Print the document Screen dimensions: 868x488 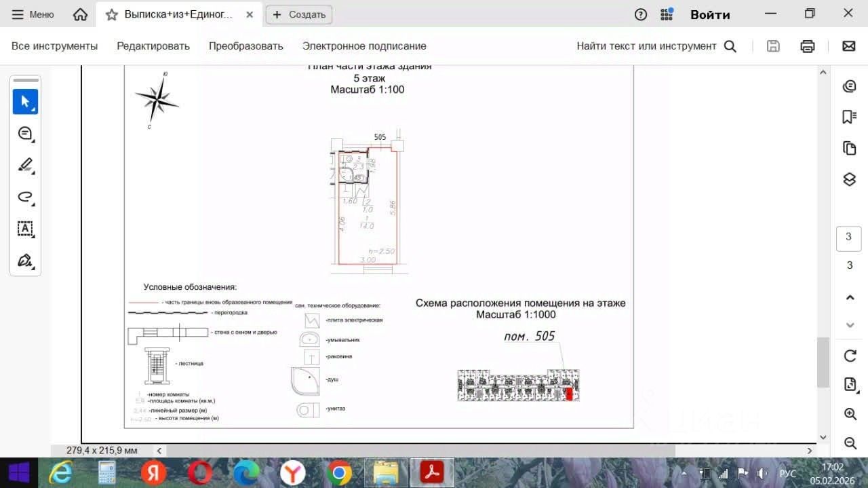807,46
